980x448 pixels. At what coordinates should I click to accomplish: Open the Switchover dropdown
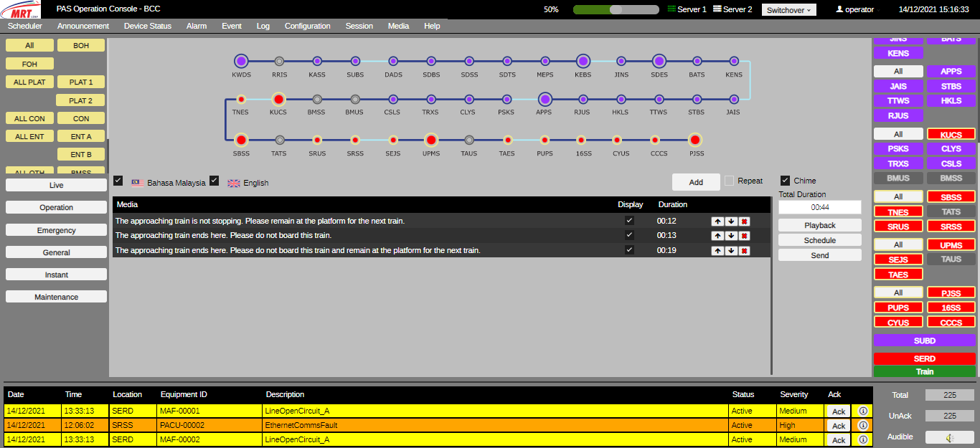(788, 10)
